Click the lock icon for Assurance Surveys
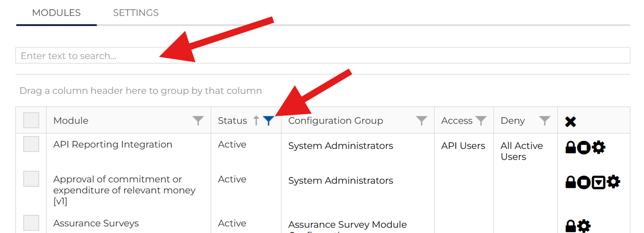 coord(571,226)
